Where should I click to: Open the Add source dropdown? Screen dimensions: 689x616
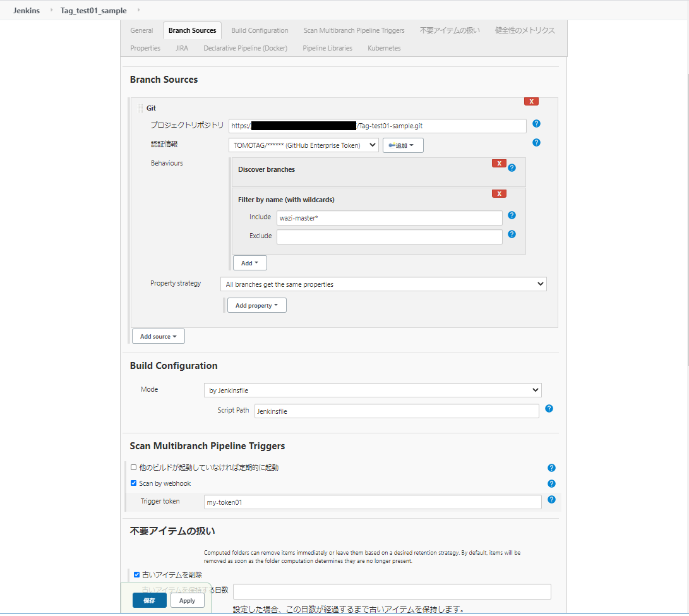pos(158,336)
